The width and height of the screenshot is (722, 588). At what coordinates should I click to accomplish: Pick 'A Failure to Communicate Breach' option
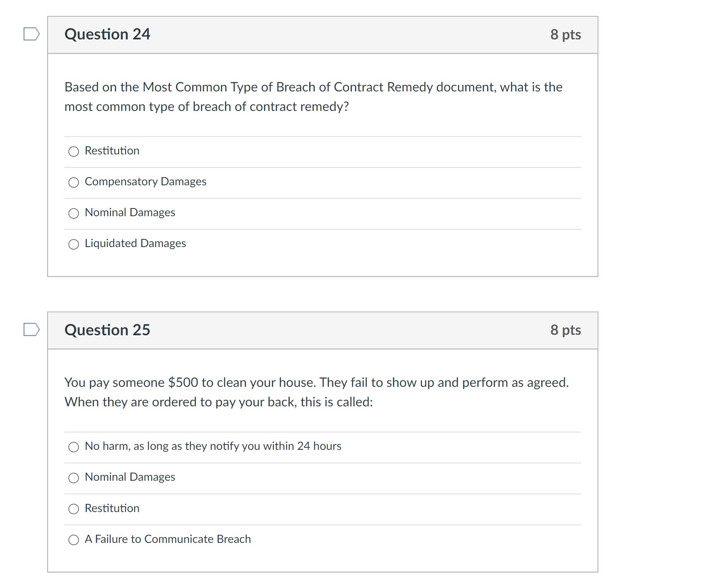[74, 540]
